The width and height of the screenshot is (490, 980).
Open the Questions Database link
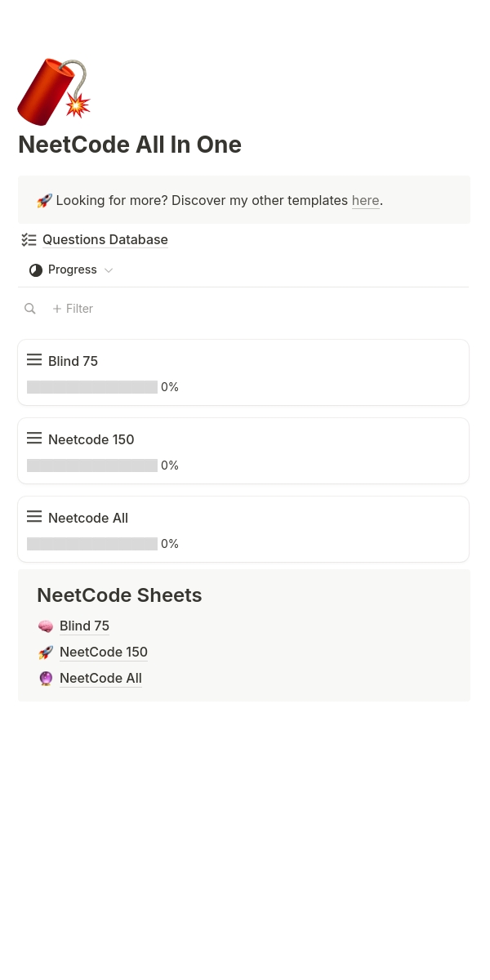point(105,240)
